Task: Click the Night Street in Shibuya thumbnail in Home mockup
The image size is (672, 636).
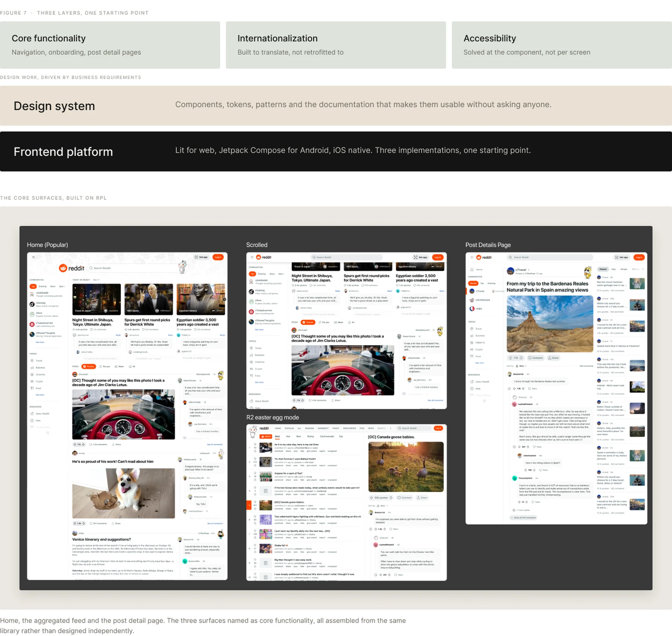Action: (x=97, y=299)
